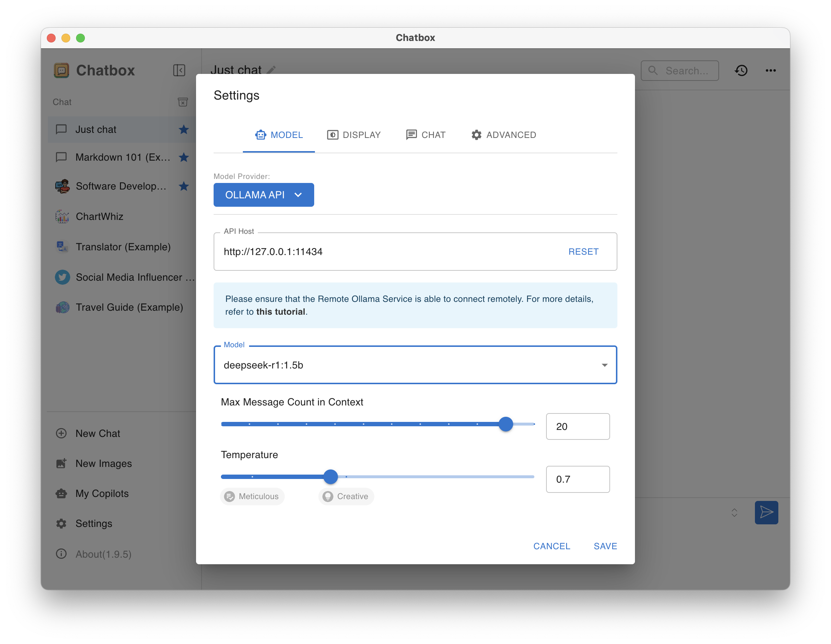Open the 'this tutorial' link

coord(281,312)
